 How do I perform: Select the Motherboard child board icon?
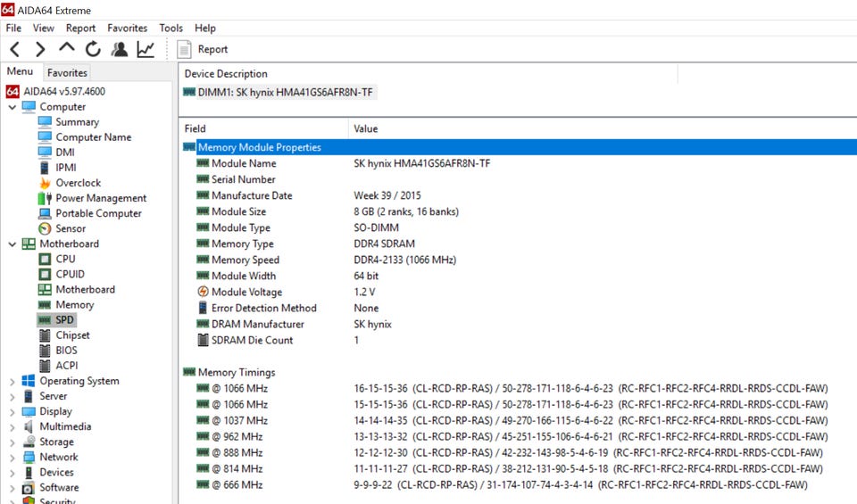coord(45,289)
